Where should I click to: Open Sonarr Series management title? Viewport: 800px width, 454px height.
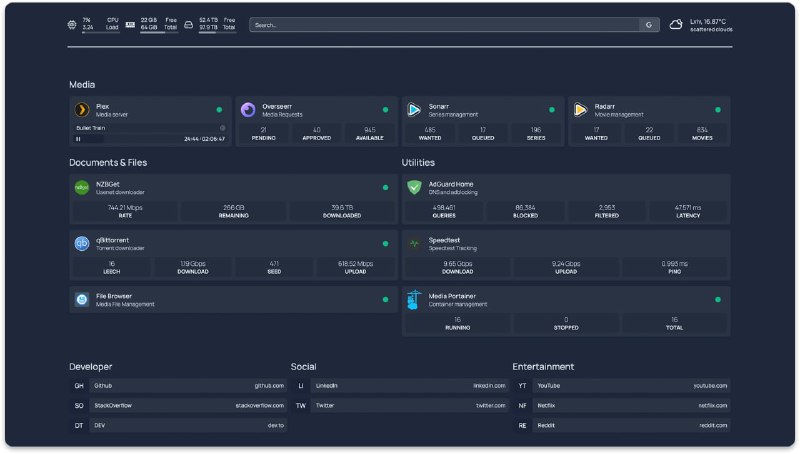point(453,110)
